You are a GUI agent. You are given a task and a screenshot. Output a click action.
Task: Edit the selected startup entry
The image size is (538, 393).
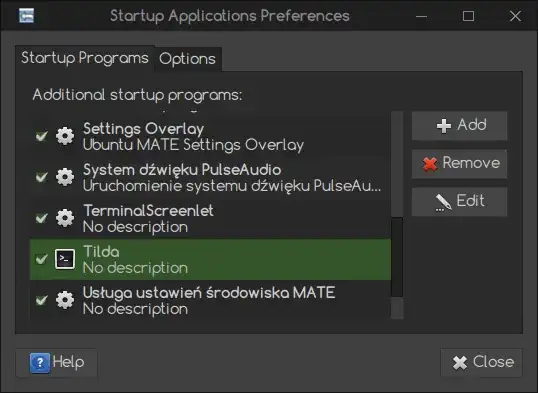pos(459,202)
